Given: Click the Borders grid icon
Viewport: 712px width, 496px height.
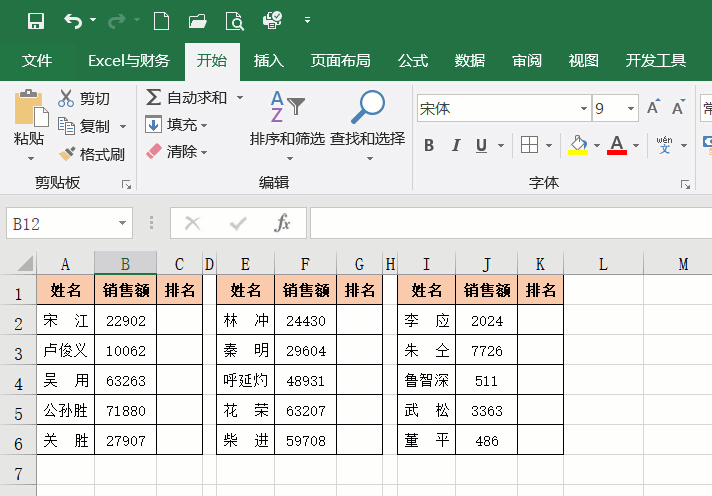Looking at the screenshot, I should coord(529,145).
